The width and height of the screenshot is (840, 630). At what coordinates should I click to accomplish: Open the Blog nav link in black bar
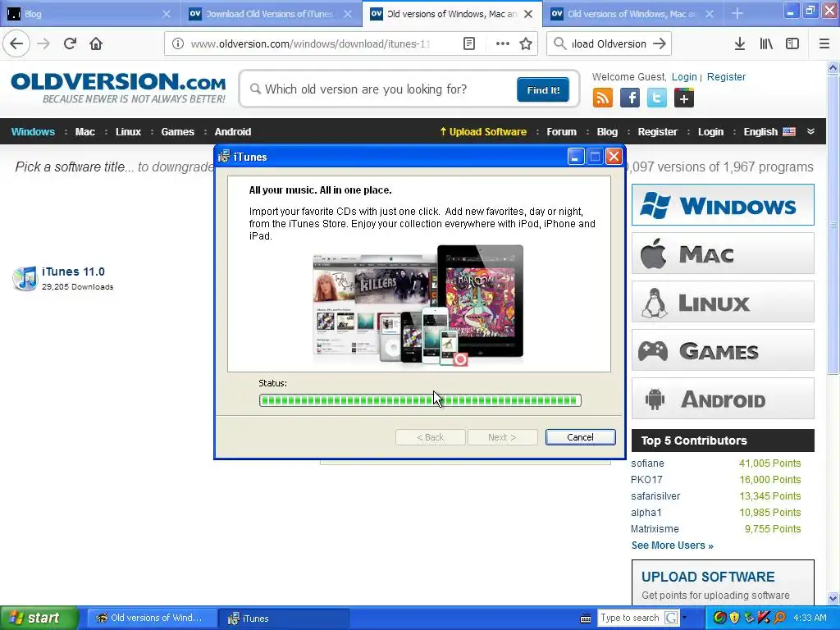607,132
